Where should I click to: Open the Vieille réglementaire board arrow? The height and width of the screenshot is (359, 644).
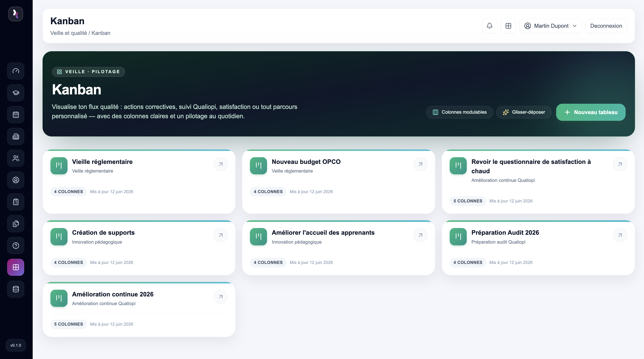(221, 164)
